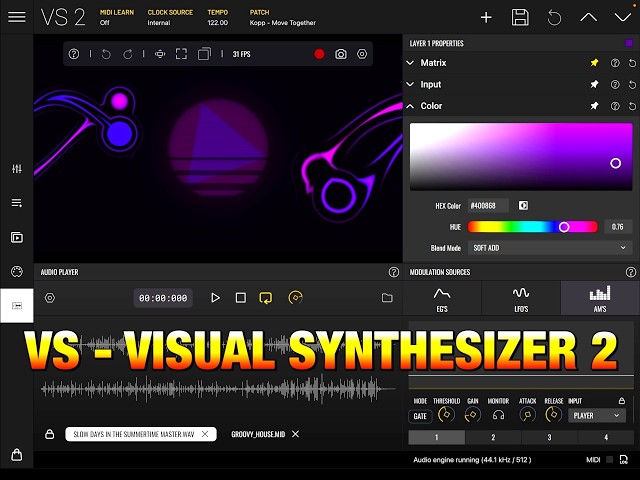This screenshot has width=640, height=480.
Task: Toggle loop playback in audio player
Action: (265, 298)
